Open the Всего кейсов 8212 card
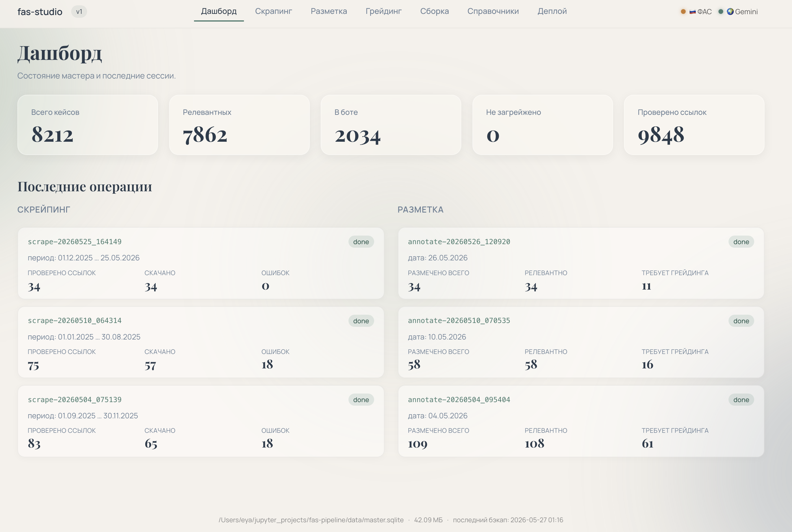This screenshot has height=532, width=792. [x=87, y=125]
